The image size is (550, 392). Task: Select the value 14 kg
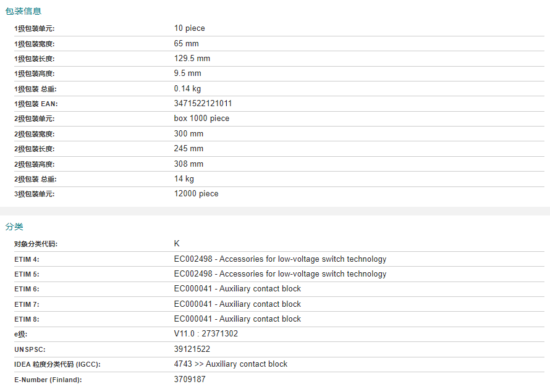(184, 179)
